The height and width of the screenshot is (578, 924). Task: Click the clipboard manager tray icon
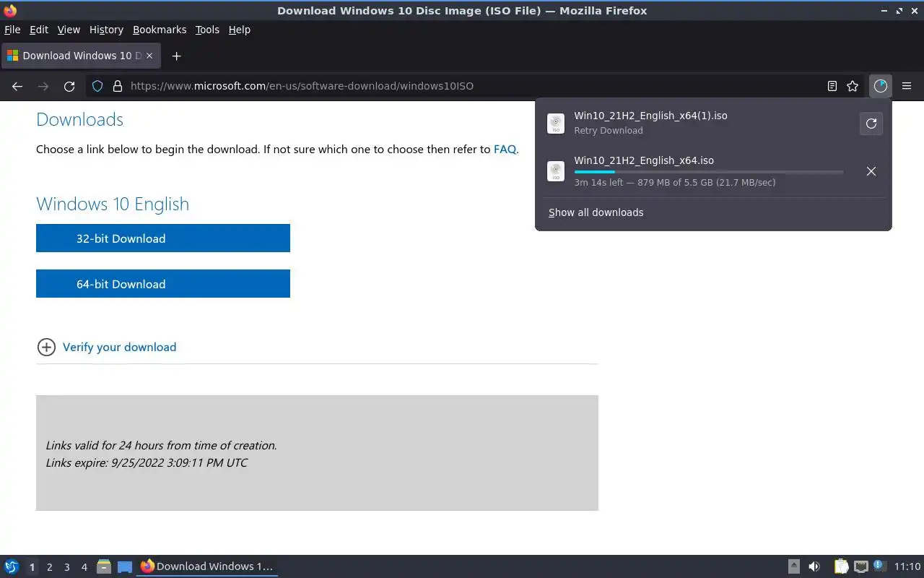(842, 567)
